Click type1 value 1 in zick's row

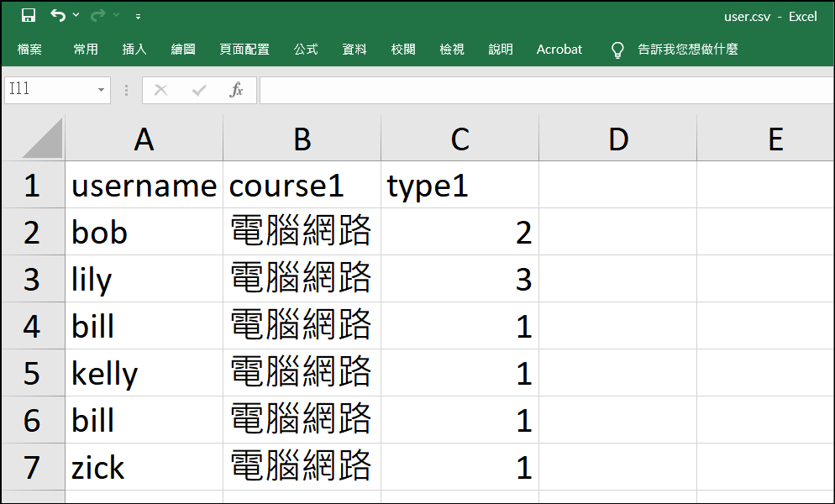point(460,467)
